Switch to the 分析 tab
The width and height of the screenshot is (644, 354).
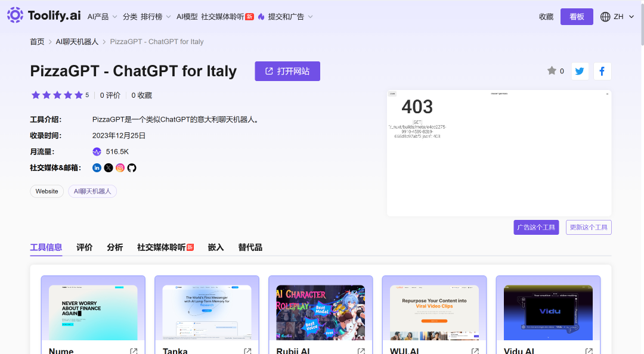115,247
